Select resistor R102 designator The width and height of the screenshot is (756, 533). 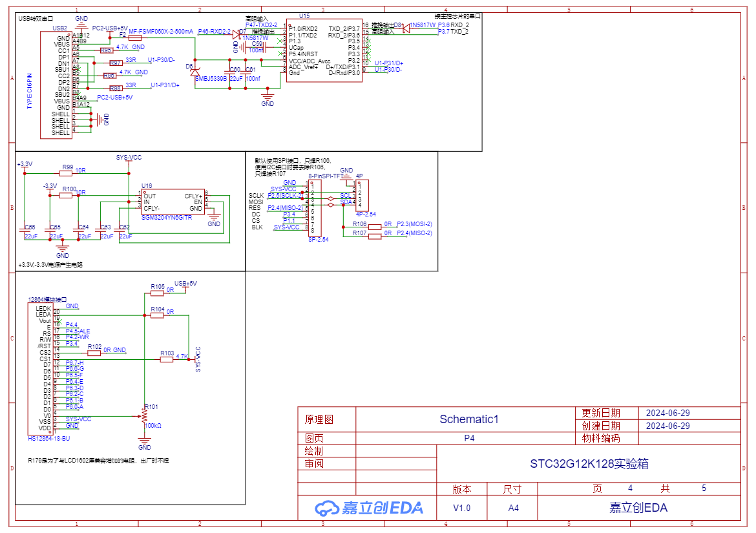click(x=94, y=346)
